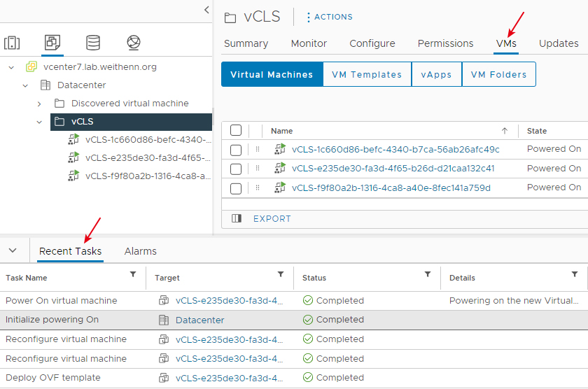This screenshot has height=389, width=588.
Task: Click the Name column sort arrow
Action: click(x=505, y=131)
